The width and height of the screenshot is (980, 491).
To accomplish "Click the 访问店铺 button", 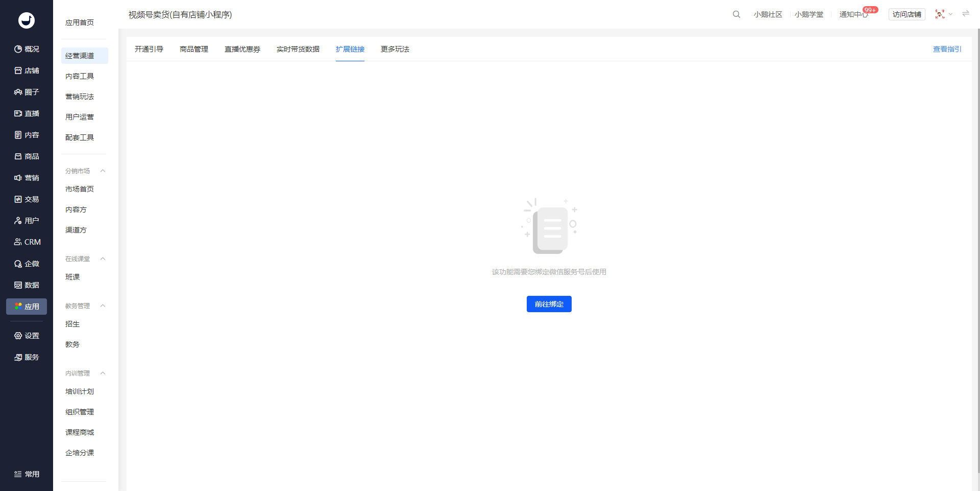I will tap(907, 14).
